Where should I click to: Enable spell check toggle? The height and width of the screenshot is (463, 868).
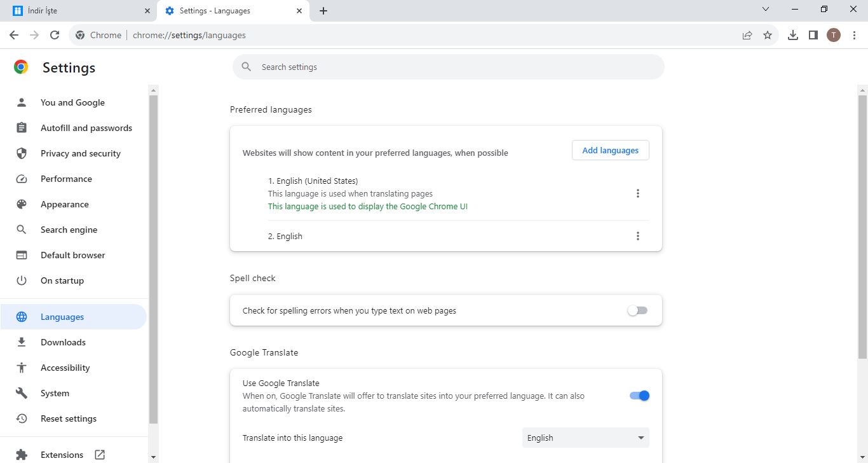637,310
